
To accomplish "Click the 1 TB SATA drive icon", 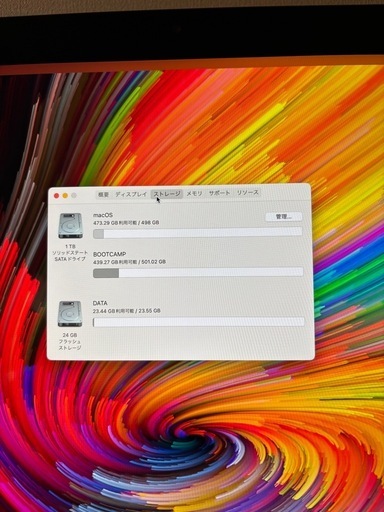I will click(70, 226).
